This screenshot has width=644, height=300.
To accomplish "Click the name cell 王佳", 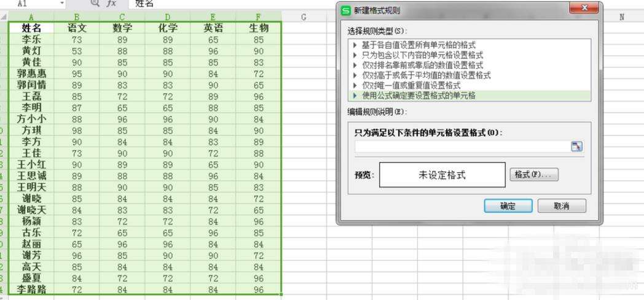I will (31, 153).
